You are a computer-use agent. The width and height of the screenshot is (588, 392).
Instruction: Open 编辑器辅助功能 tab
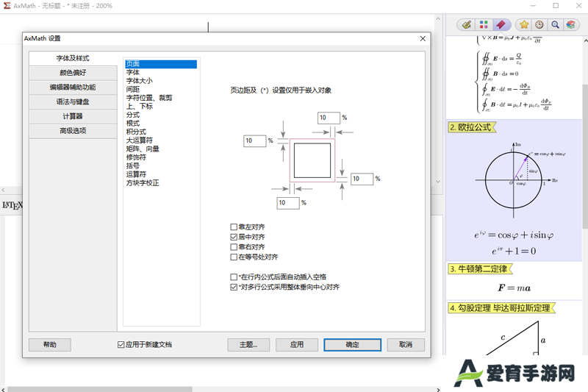pos(73,88)
